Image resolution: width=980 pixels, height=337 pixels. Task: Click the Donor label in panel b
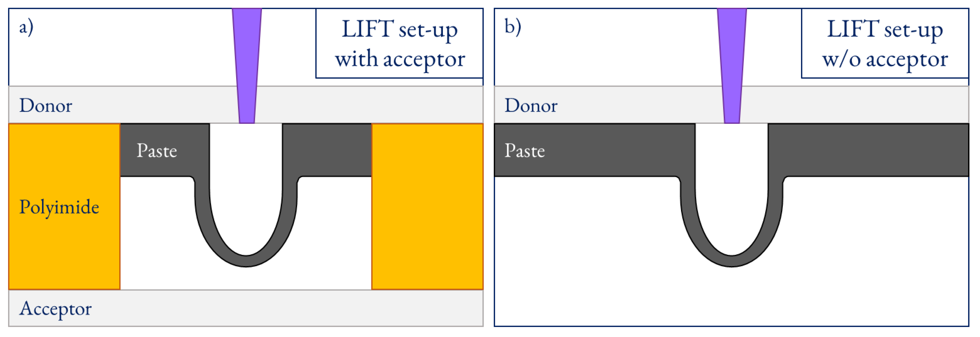click(x=531, y=105)
